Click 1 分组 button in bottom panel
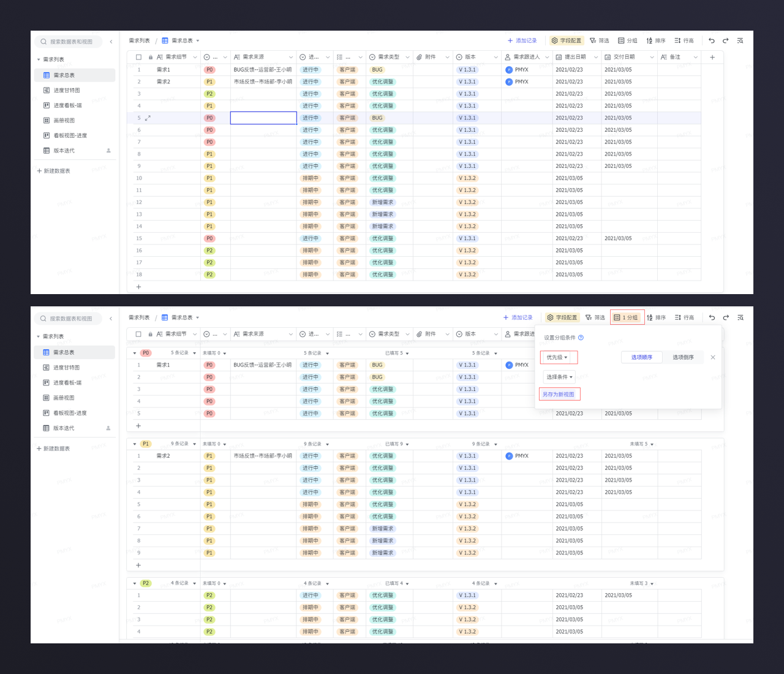The width and height of the screenshot is (784, 674). pos(626,317)
